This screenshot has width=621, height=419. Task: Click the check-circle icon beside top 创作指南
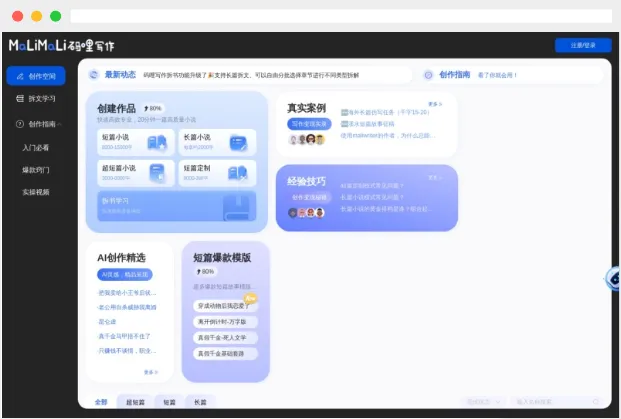pos(428,75)
